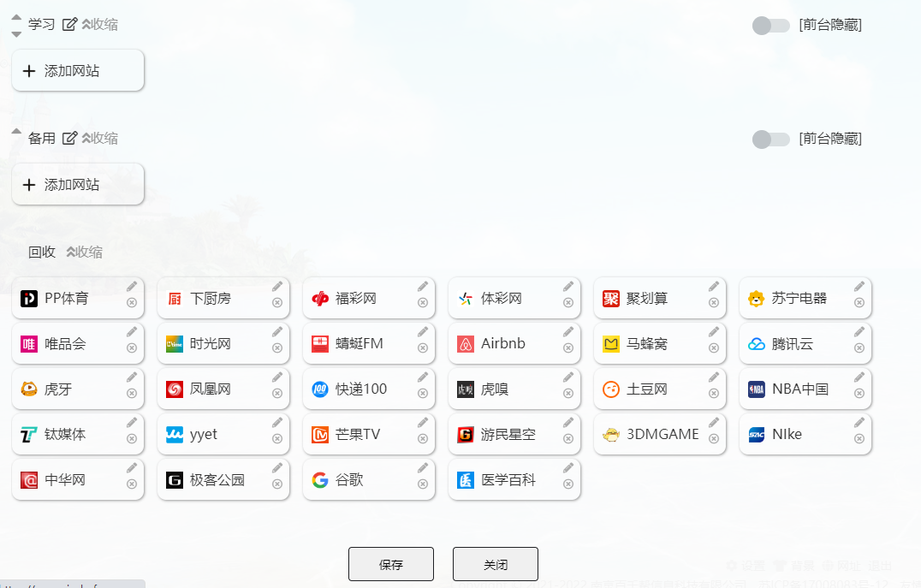
Task: Click the 保存 button
Action: click(x=391, y=565)
